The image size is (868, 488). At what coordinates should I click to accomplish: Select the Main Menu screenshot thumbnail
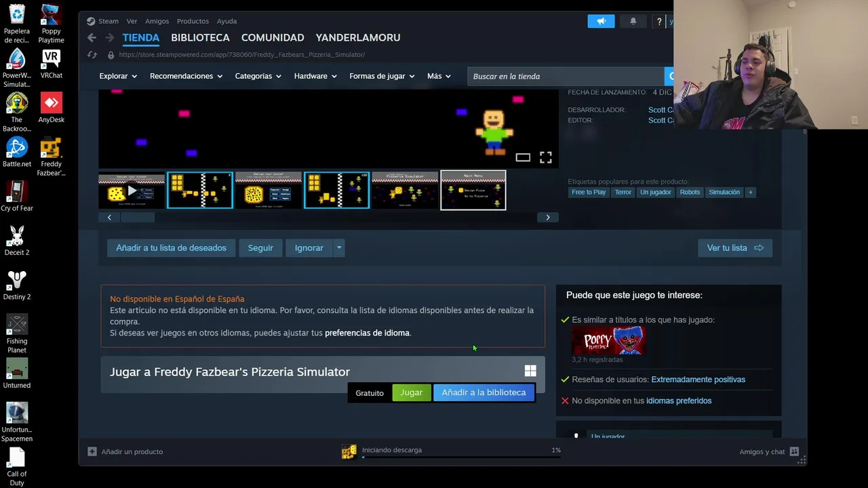[473, 190]
